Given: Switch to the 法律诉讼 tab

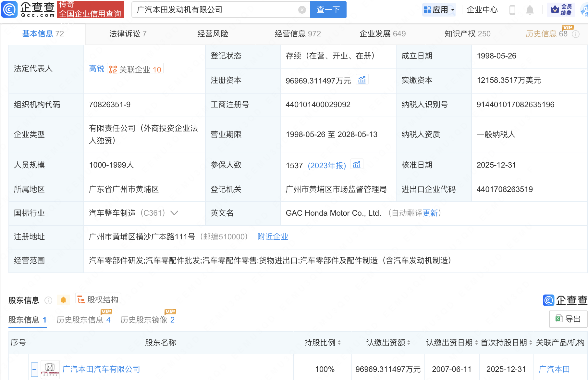Looking at the screenshot, I should (x=128, y=34).
